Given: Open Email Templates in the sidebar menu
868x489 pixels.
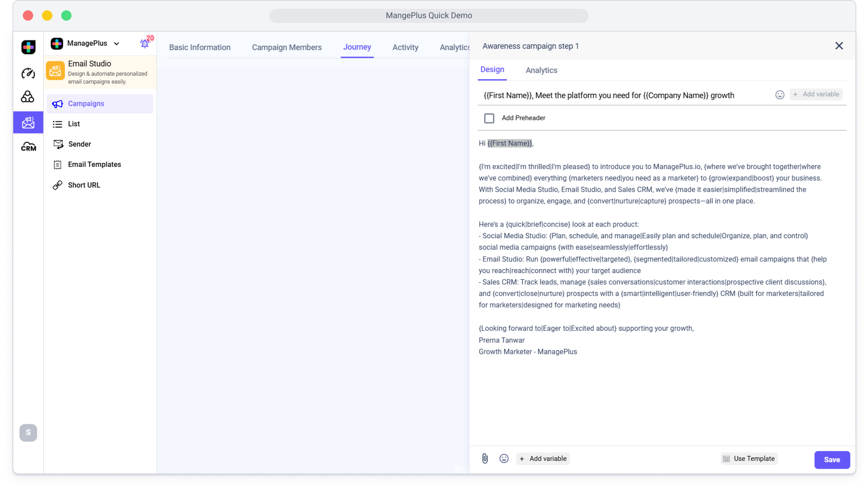Looking at the screenshot, I should 94,164.
